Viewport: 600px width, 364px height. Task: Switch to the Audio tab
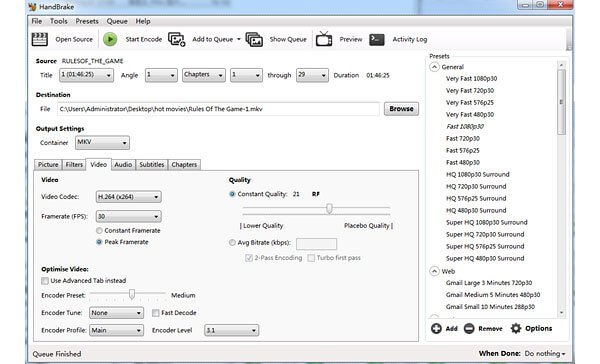pos(123,165)
